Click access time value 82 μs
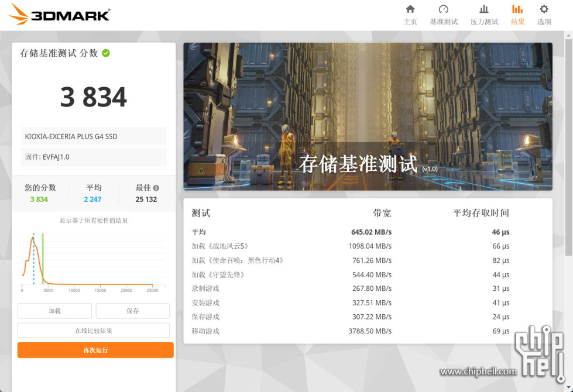The width and height of the screenshot is (573, 392). pyautogui.click(x=501, y=260)
